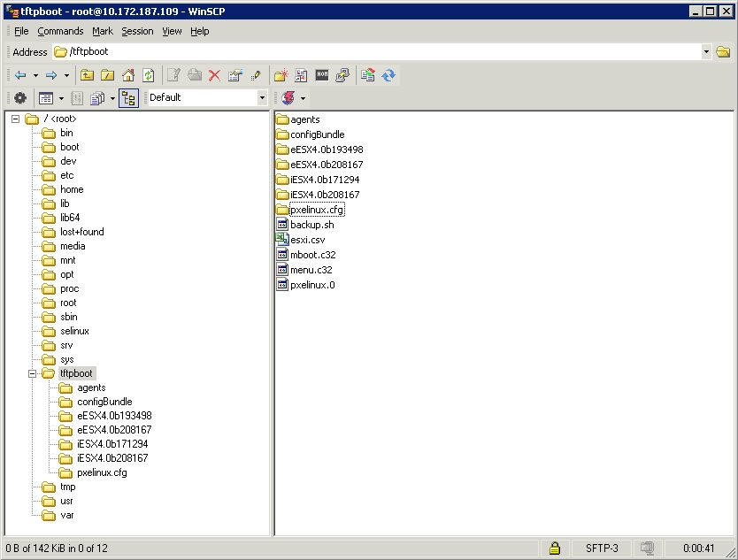Screen dimensions: 738x560
Task: Open view style dropdown arrow
Action: (x=61, y=98)
